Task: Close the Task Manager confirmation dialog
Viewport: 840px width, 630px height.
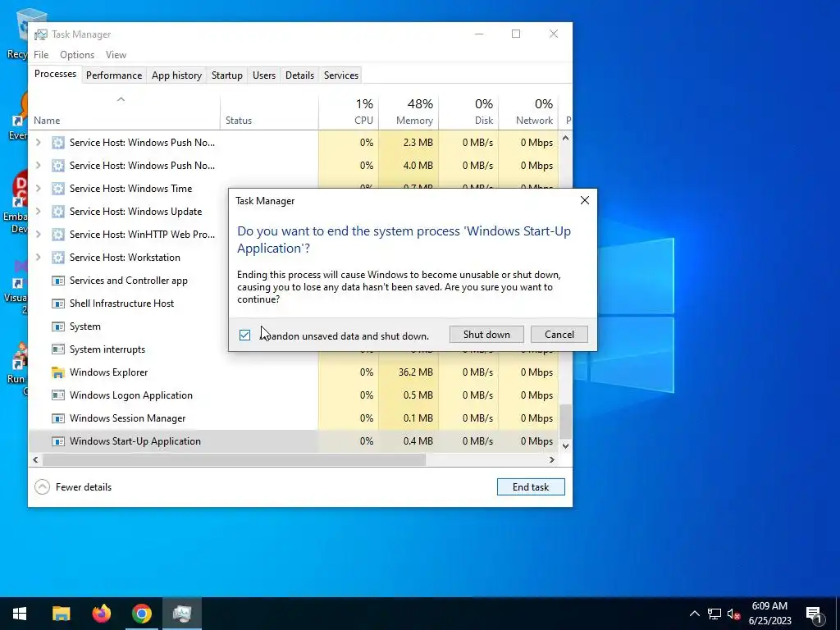Action: (584, 200)
